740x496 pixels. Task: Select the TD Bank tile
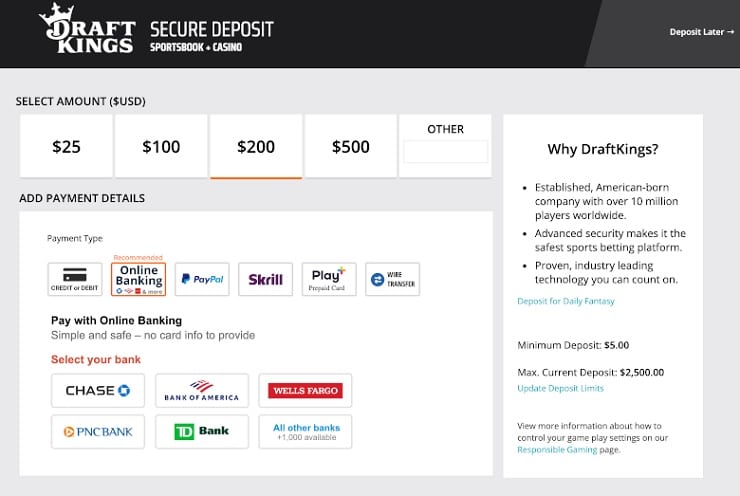pos(202,432)
